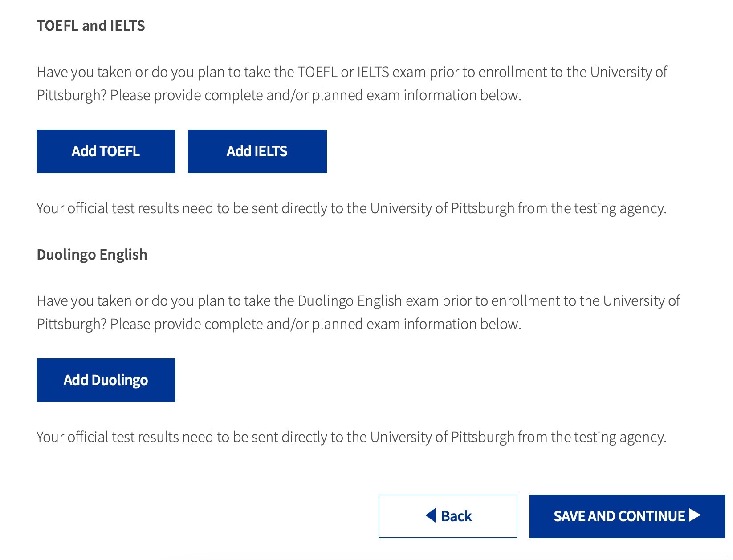Click the right arrow icon after CONTINUE
733x560 pixels.
pyautogui.click(x=695, y=515)
